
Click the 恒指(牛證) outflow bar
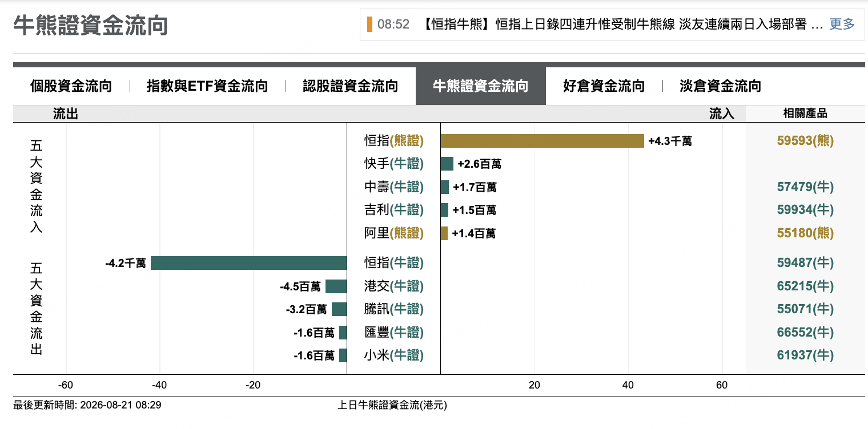pyautogui.click(x=249, y=263)
